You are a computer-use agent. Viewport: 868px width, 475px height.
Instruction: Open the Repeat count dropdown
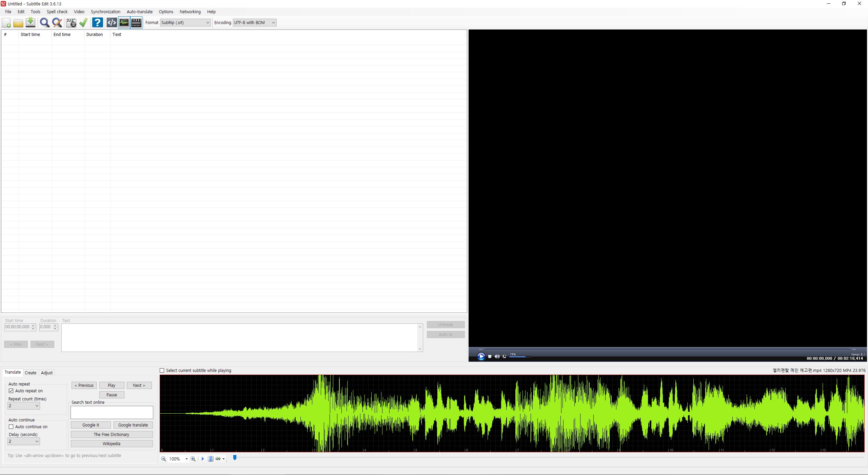[24, 406]
